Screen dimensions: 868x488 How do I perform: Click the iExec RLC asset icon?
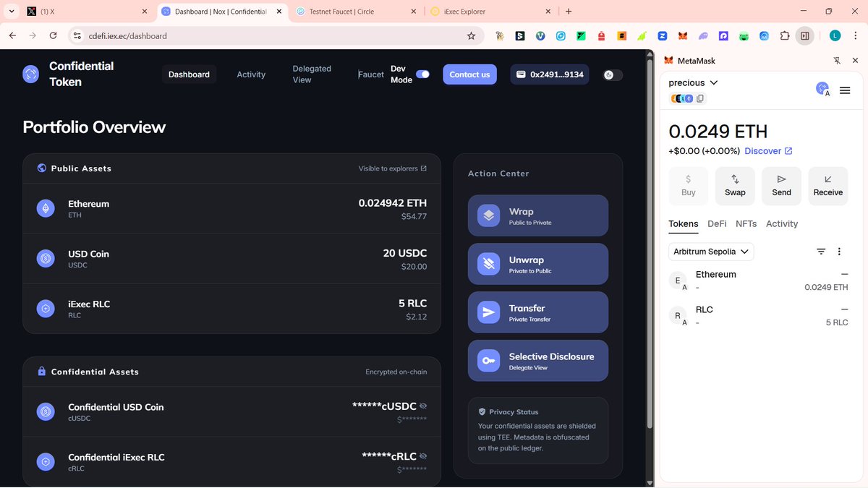click(x=46, y=309)
